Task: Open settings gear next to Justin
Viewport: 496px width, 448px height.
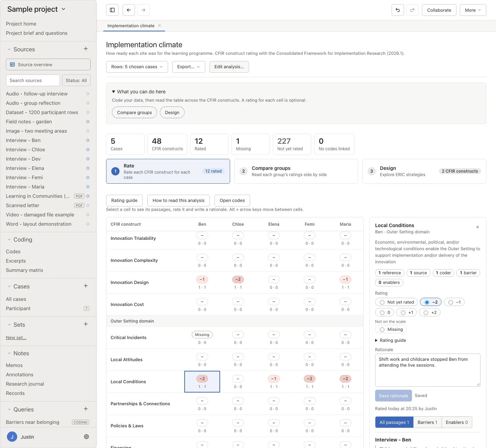Action: [86, 437]
